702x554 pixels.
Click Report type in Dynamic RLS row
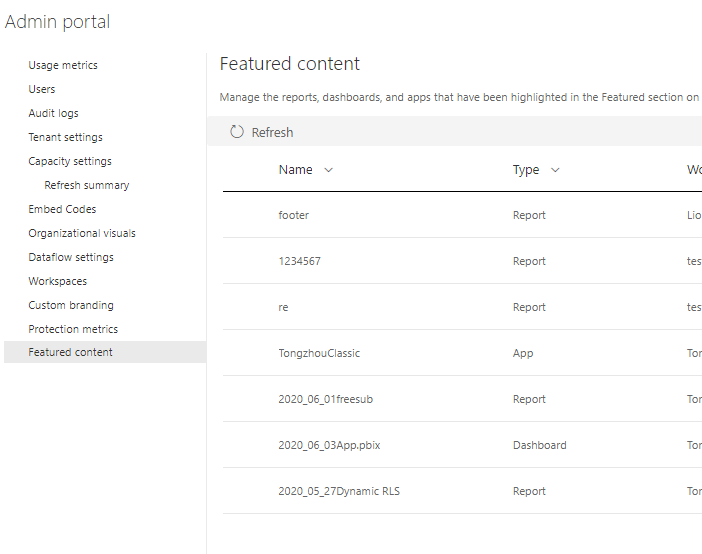[x=529, y=491]
